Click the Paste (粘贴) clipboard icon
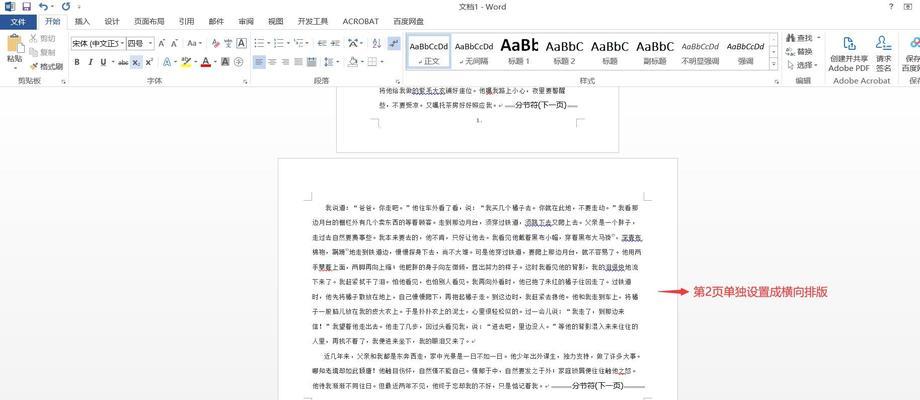 15,43
